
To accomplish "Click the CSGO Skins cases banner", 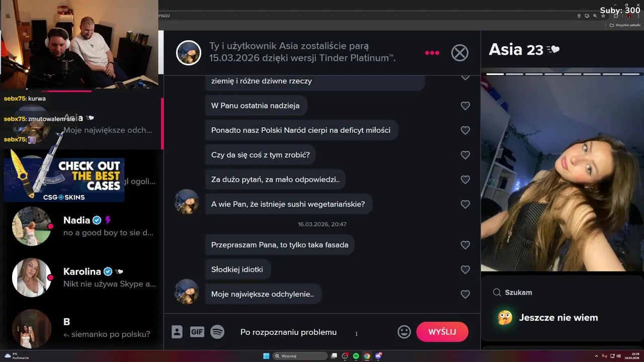I will click(64, 180).
